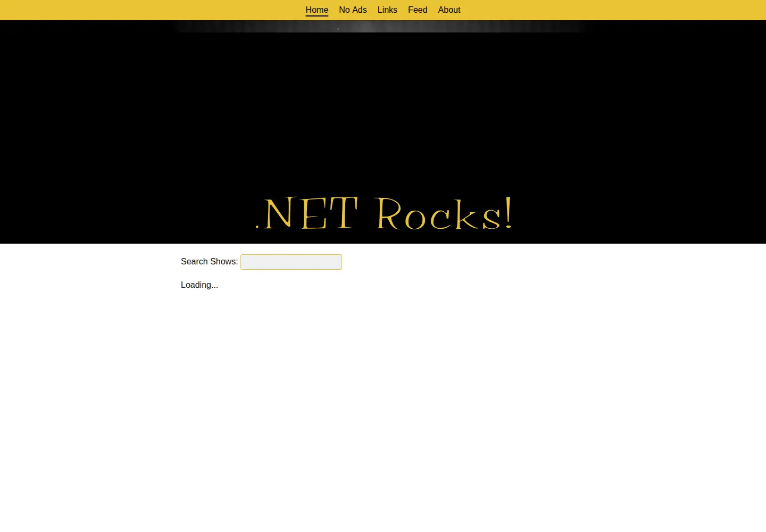The height and width of the screenshot is (532, 766).
Task: Click the Search Shows label
Action: tap(209, 262)
